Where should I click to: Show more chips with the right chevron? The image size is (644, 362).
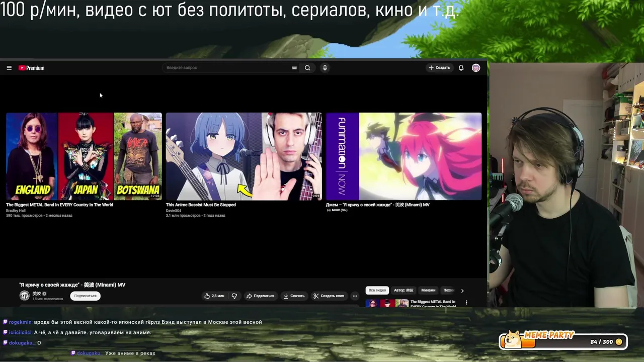tap(462, 290)
